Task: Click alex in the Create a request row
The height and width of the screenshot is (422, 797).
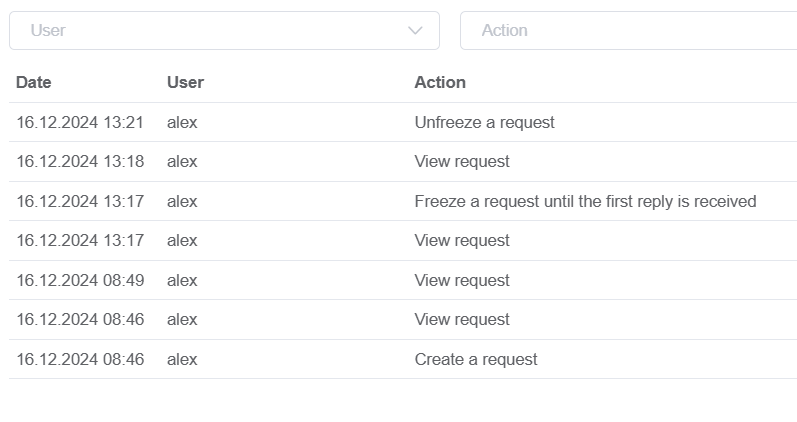Action: tap(182, 359)
